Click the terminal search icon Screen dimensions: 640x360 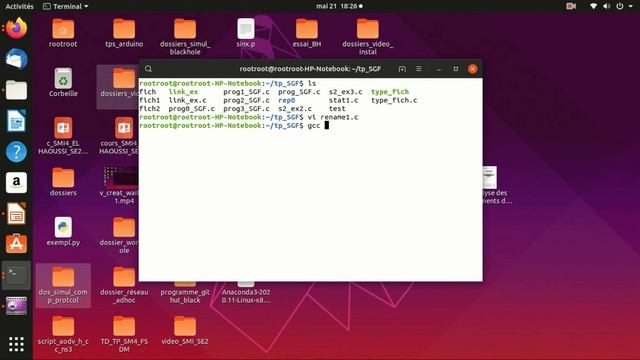click(x=149, y=69)
